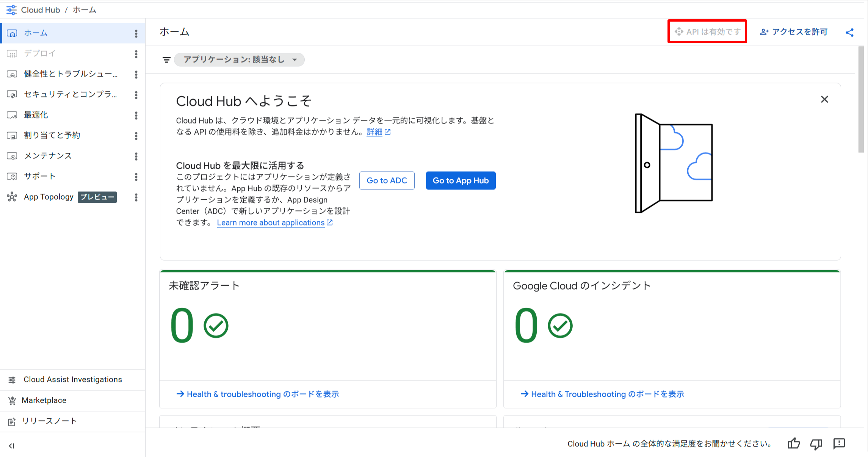Open the Marketplace from the sidebar
Screen dimensions: 868x457
tap(44, 400)
